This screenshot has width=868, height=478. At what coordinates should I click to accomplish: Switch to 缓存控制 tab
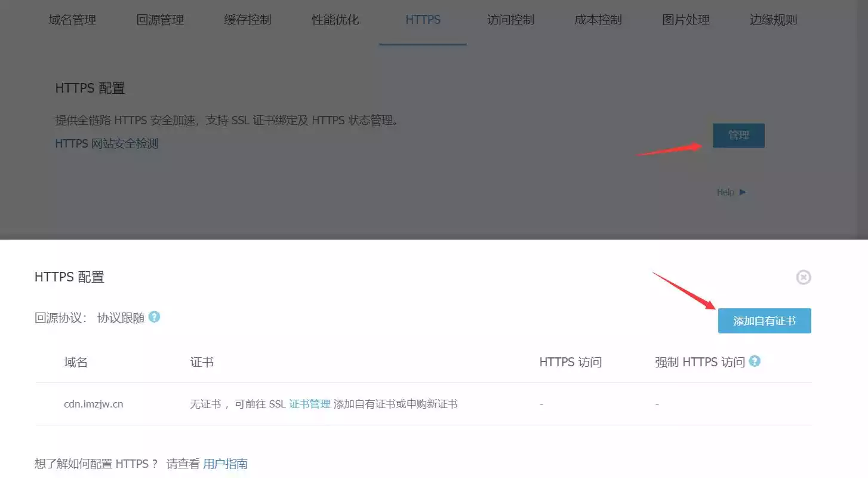pyautogui.click(x=248, y=20)
